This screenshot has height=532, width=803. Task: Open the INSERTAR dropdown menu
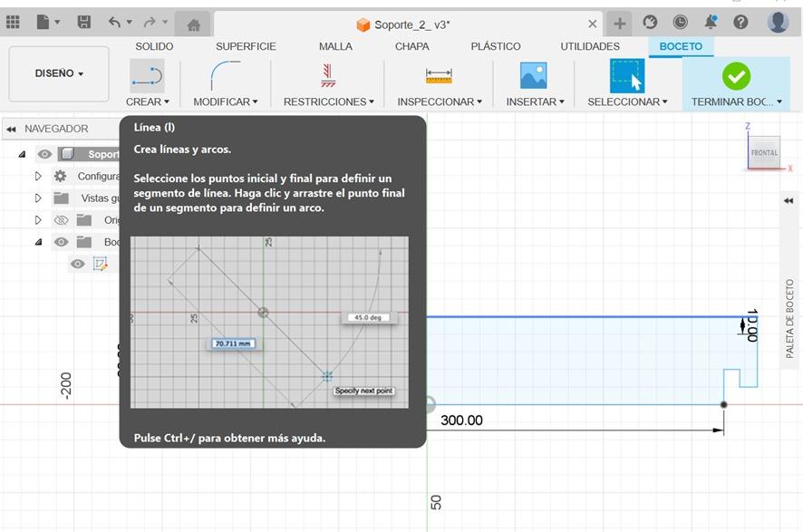tap(535, 102)
